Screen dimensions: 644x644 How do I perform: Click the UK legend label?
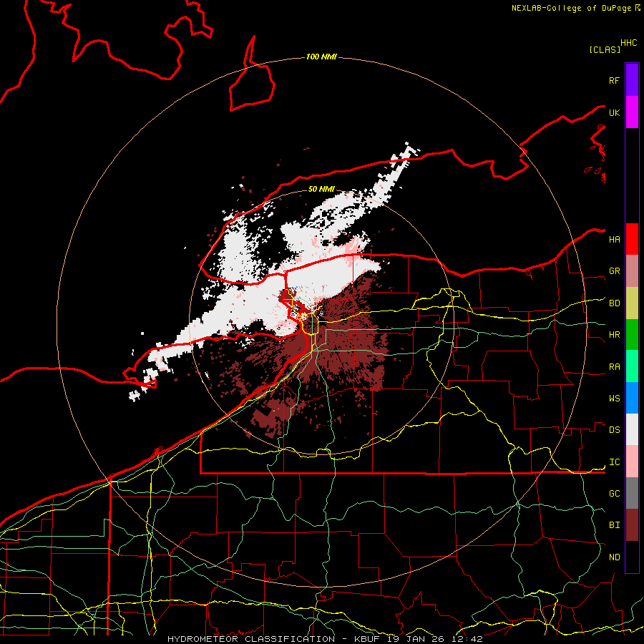click(615, 112)
